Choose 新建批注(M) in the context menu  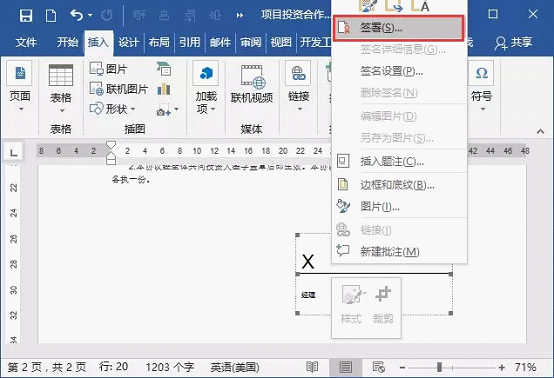(399, 251)
